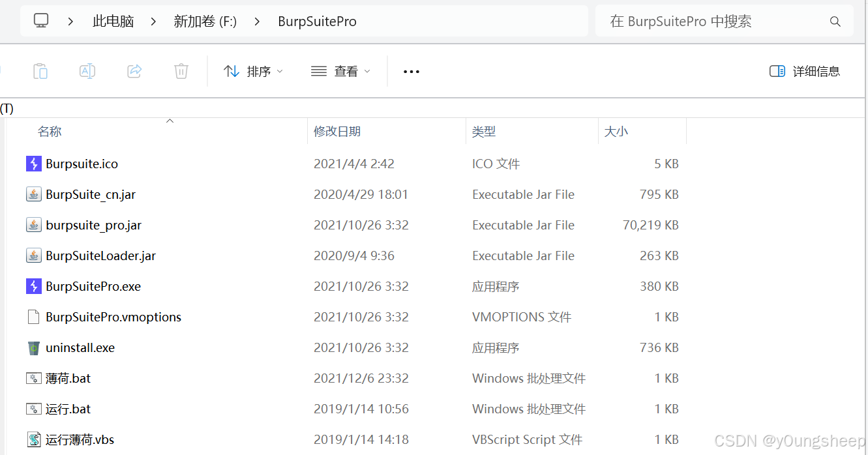Image resolution: width=868 pixels, height=455 pixels.
Task: Select the 运行.bat batch file icon
Action: 34,409
